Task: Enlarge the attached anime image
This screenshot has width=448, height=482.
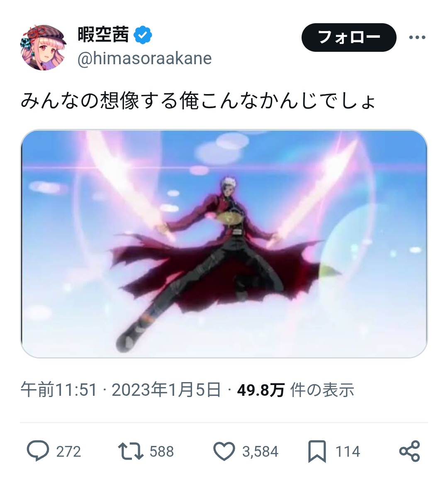Action: pyautogui.click(x=224, y=244)
